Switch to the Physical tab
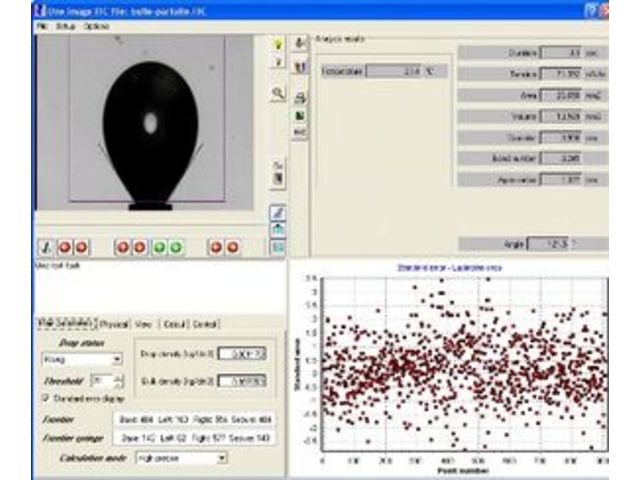This screenshot has width=640, height=480. pos(114,324)
